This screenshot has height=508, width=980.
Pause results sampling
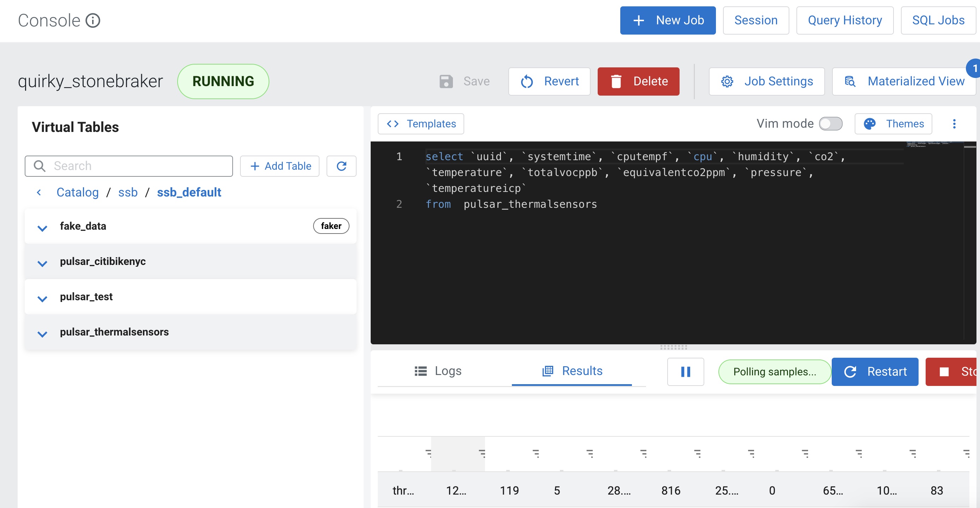[686, 371]
